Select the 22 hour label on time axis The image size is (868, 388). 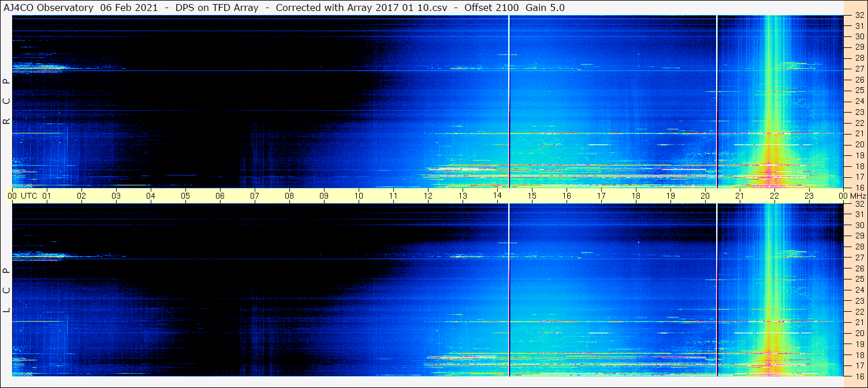click(x=774, y=196)
